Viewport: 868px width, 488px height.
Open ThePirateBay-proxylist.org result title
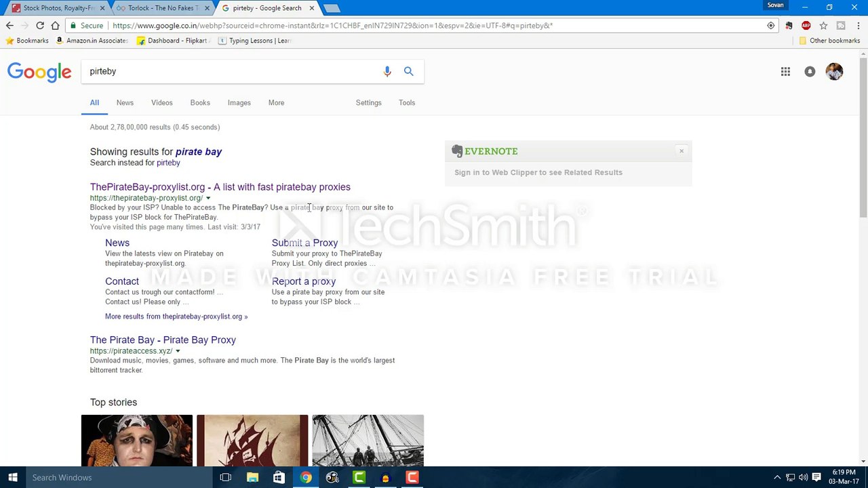click(220, 187)
